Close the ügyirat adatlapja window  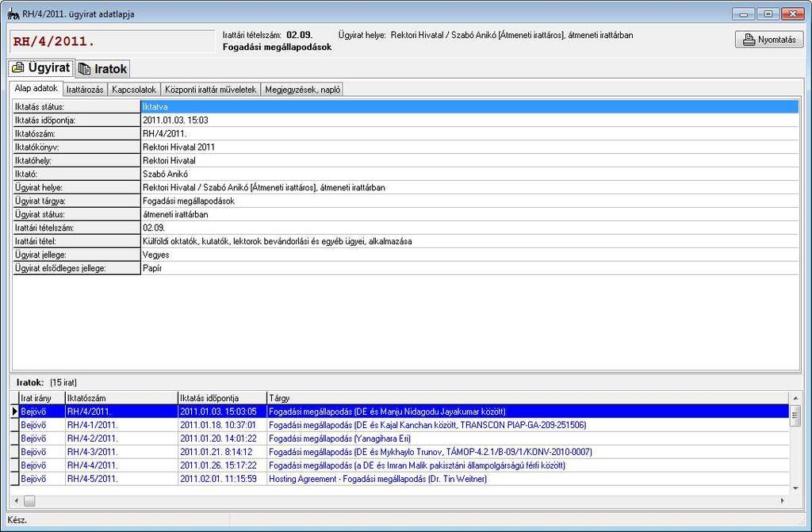[x=792, y=14]
